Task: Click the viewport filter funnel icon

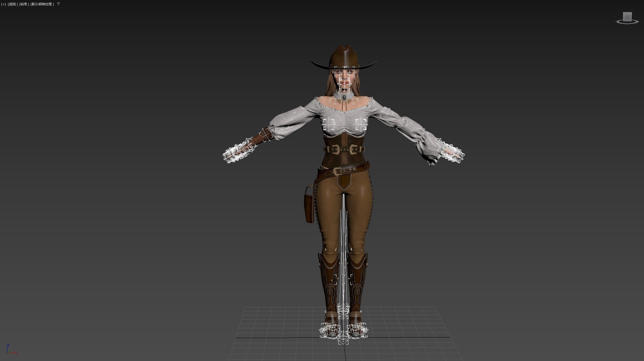Action: point(58,4)
